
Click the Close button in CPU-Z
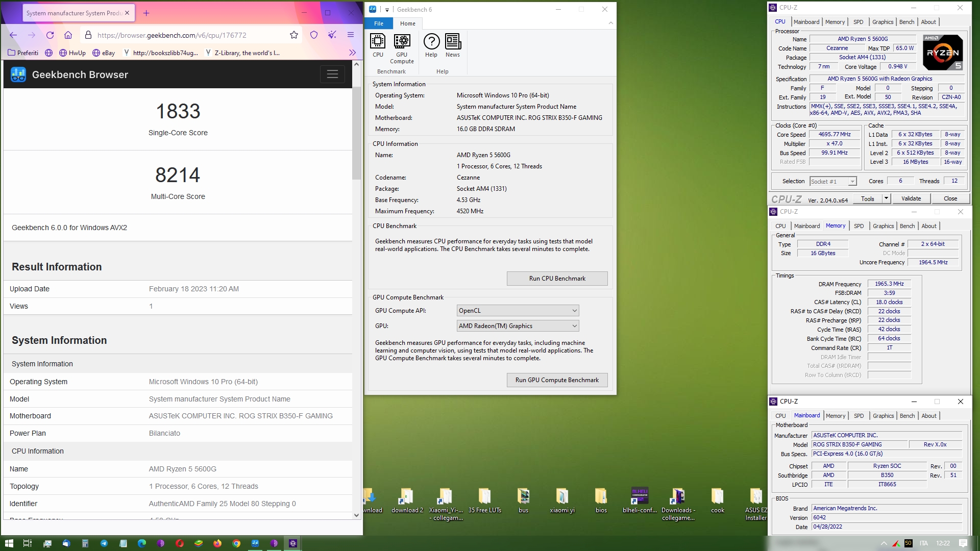(950, 198)
